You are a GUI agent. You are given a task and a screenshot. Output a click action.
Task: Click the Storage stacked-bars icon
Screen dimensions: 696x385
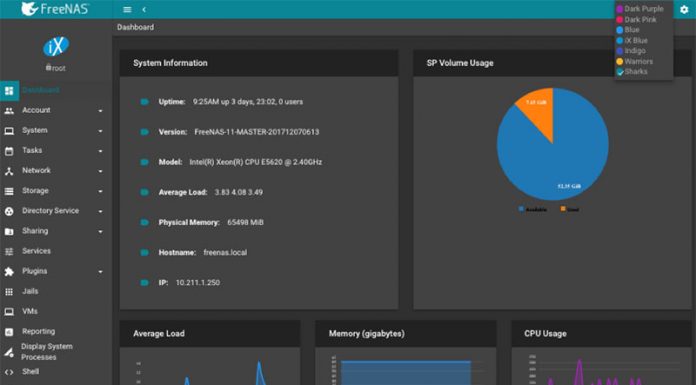[9, 191]
